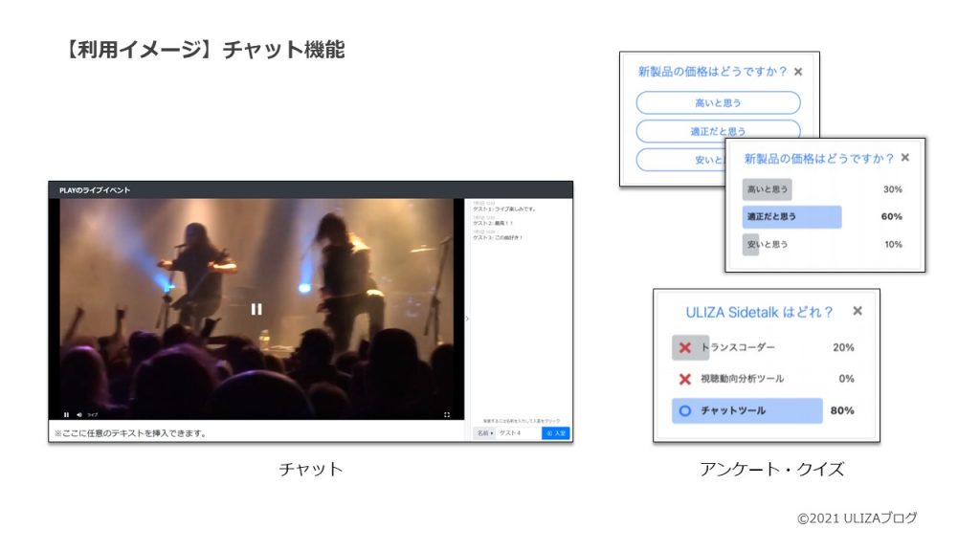Click the red X beside トランスコーダー
The width and height of the screenshot is (980, 551).
pyautogui.click(x=684, y=347)
